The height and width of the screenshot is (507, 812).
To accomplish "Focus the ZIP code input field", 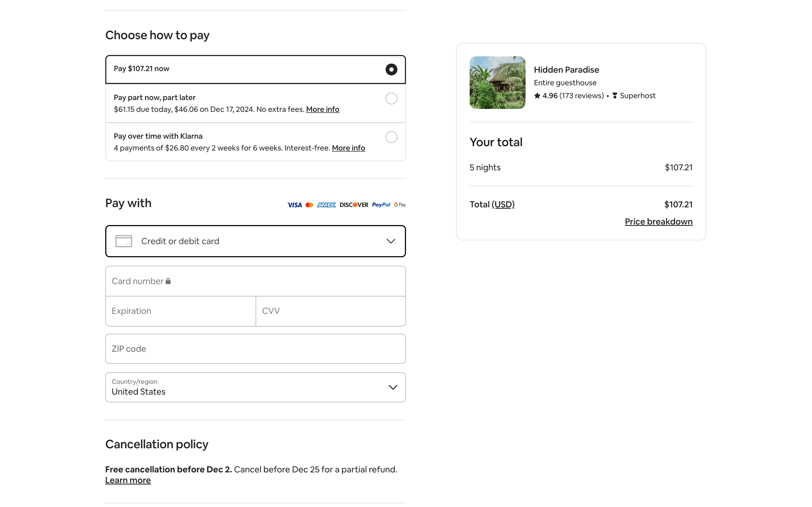I will click(x=255, y=349).
